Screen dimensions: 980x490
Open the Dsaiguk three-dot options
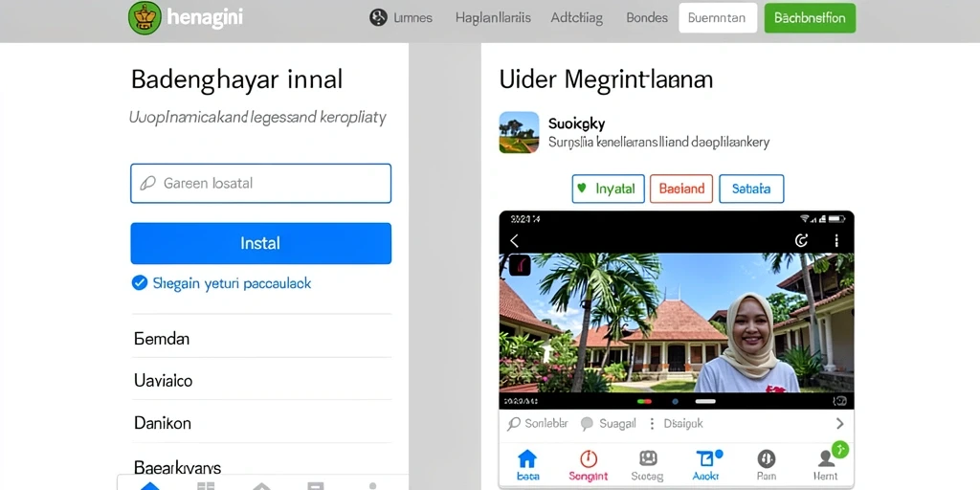click(x=652, y=424)
